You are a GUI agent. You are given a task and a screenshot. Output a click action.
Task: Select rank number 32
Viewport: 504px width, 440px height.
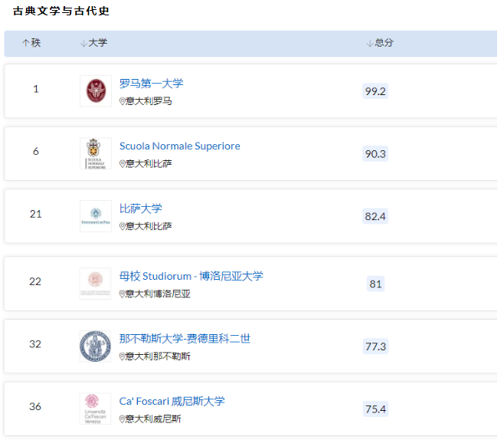click(35, 344)
